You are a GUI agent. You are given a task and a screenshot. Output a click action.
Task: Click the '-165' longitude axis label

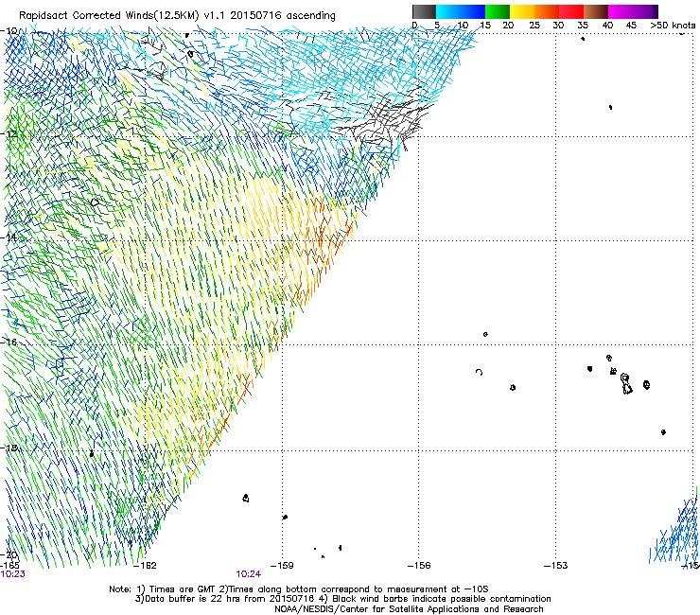tap(9, 566)
